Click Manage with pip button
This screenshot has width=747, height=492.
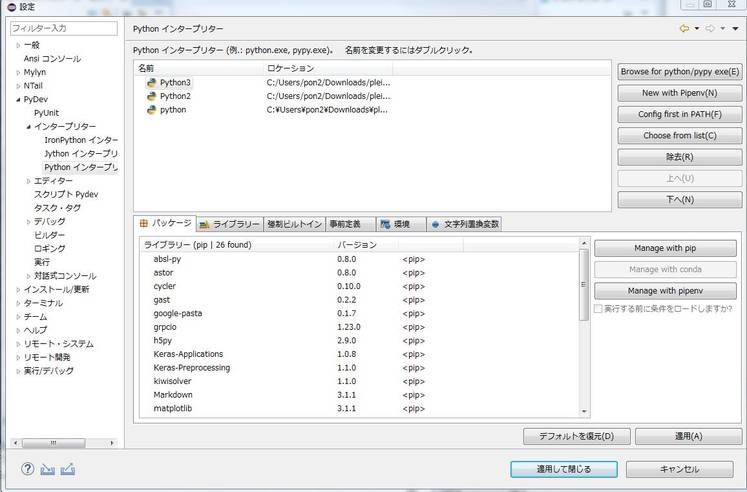click(665, 248)
